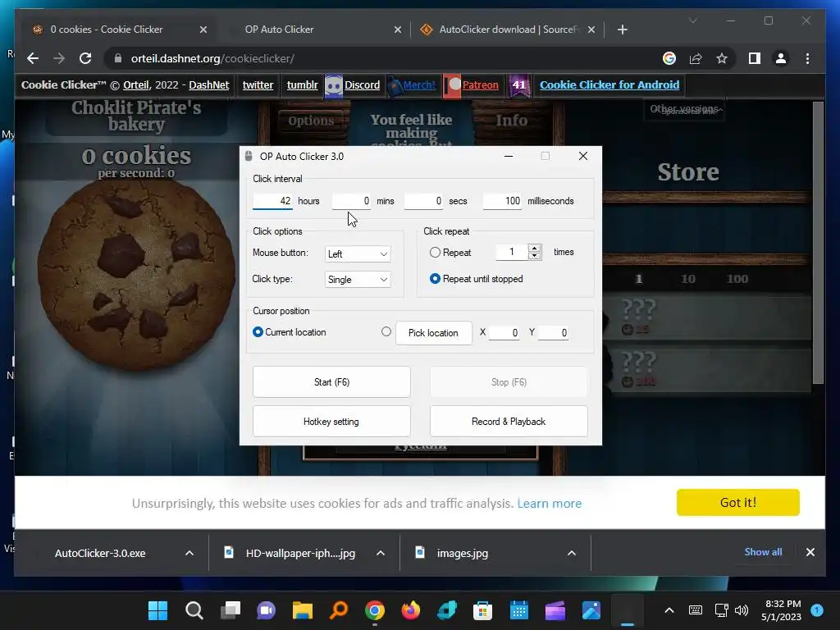Open the DashNet link
The height and width of the screenshot is (630, 840).
point(209,84)
